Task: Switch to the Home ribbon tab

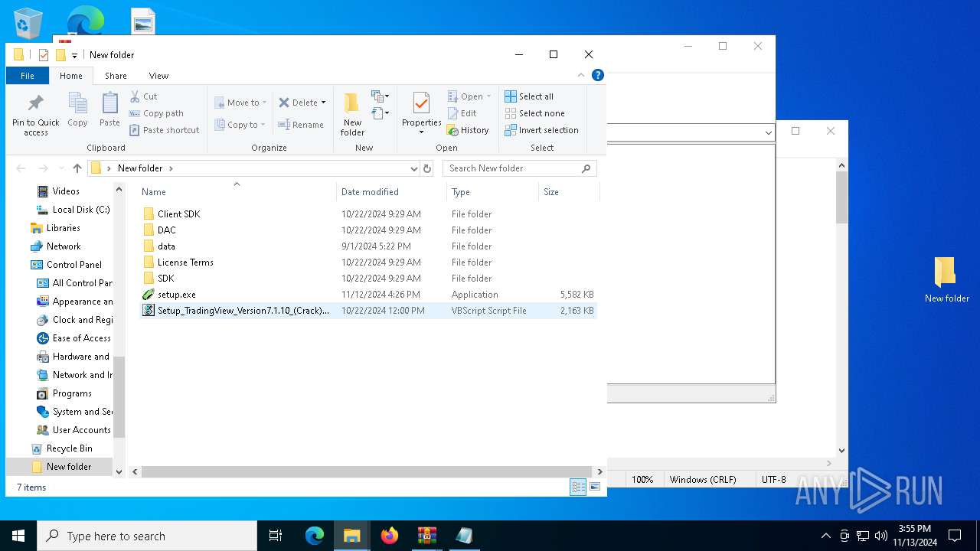Action: pos(71,76)
